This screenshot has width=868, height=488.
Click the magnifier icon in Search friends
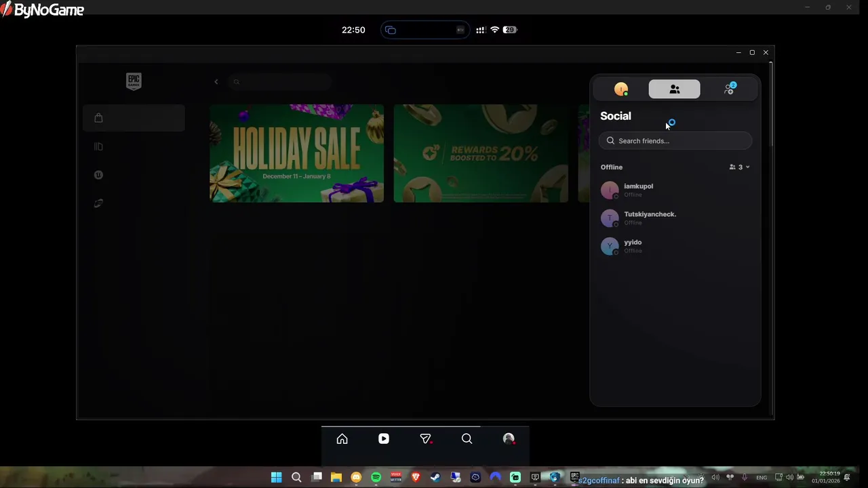click(x=610, y=141)
